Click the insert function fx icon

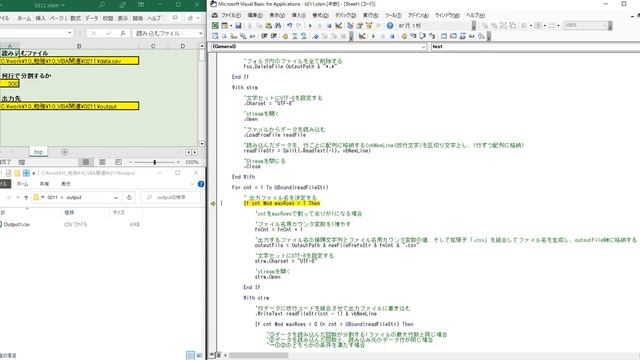(x=122, y=33)
